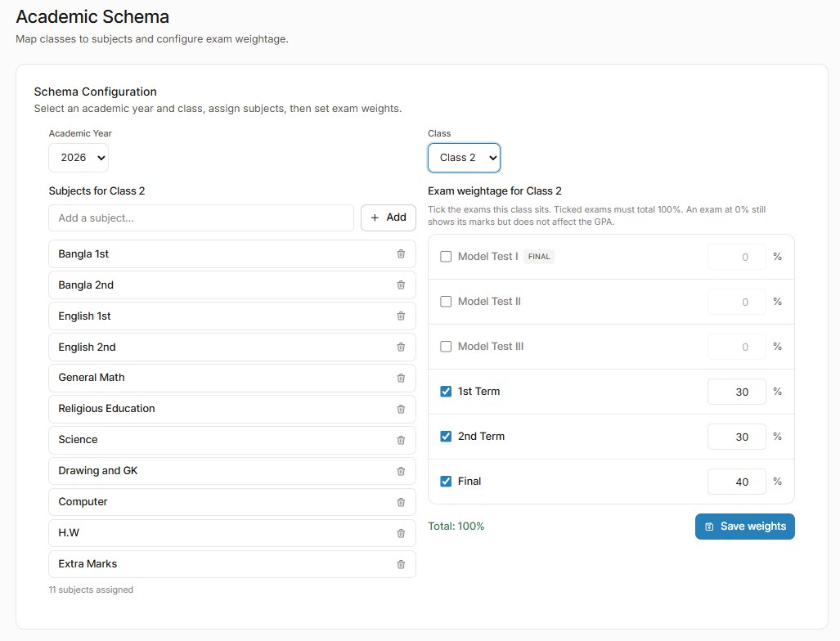The width and height of the screenshot is (840, 641).
Task: Click the Model Test III weight field
Action: point(737,347)
